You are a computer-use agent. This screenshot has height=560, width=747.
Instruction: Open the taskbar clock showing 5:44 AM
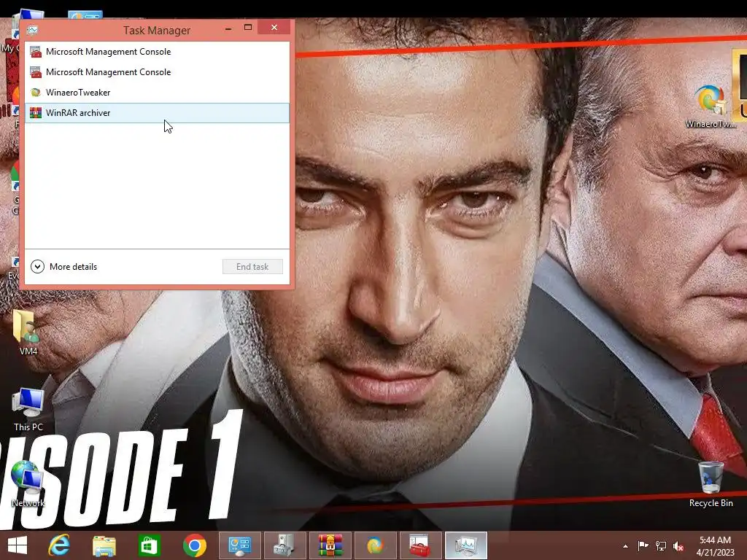[715, 546]
